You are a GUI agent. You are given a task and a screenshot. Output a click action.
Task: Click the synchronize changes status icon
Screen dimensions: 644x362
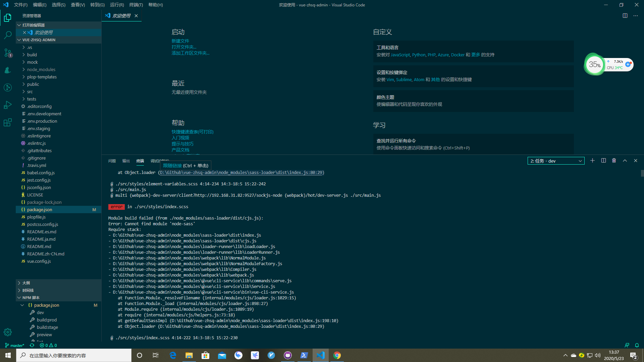coord(32,345)
